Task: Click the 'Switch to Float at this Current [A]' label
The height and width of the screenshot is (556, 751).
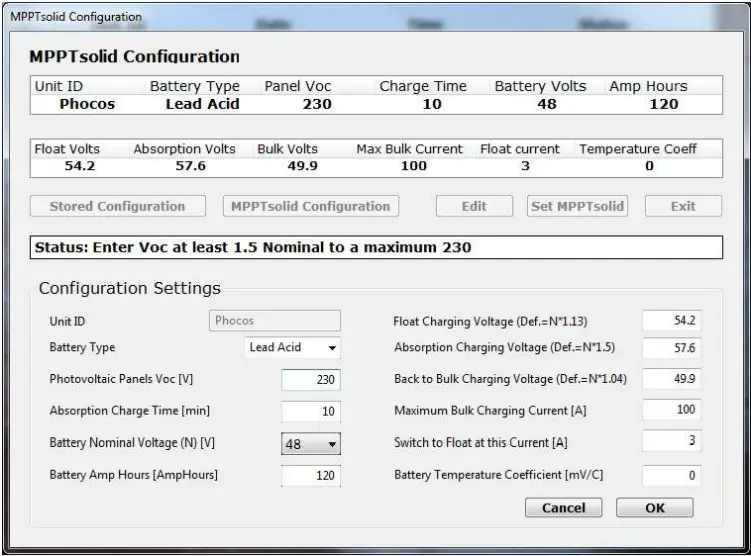Action: [x=481, y=443]
